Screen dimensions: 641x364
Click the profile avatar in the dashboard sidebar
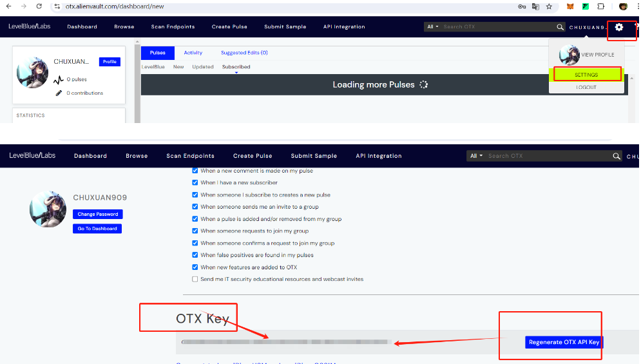(x=32, y=73)
